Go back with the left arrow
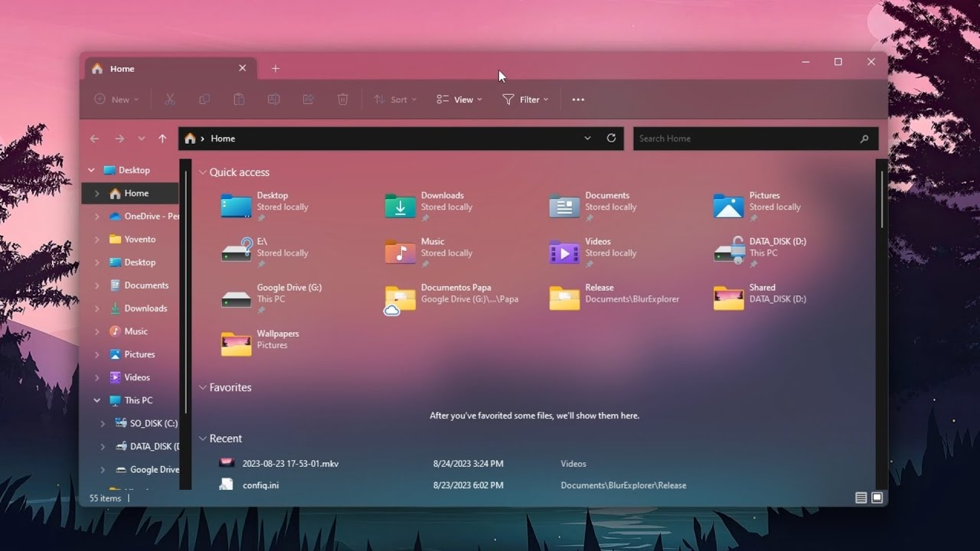This screenshot has height=551, width=980. click(x=94, y=139)
